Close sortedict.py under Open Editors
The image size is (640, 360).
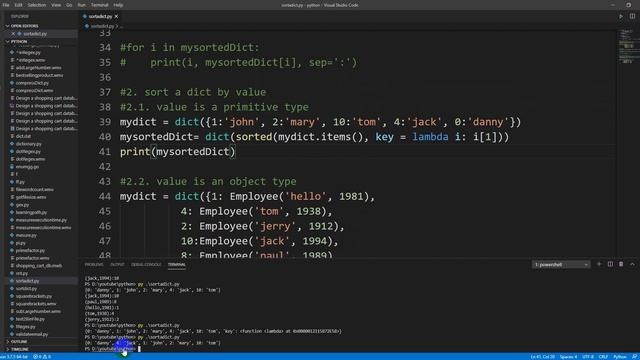click(13, 33)
